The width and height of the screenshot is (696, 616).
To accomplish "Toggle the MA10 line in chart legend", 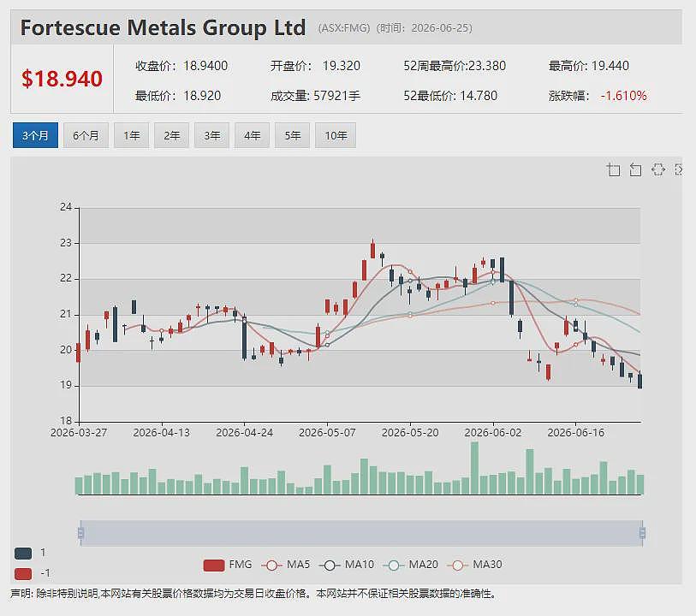I will [x=346, y=565].
